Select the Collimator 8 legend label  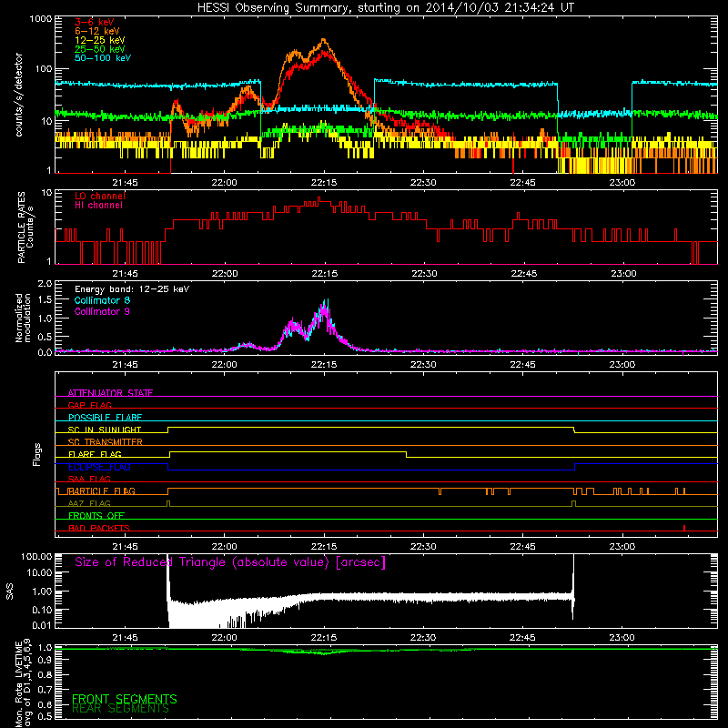(102, 300)
